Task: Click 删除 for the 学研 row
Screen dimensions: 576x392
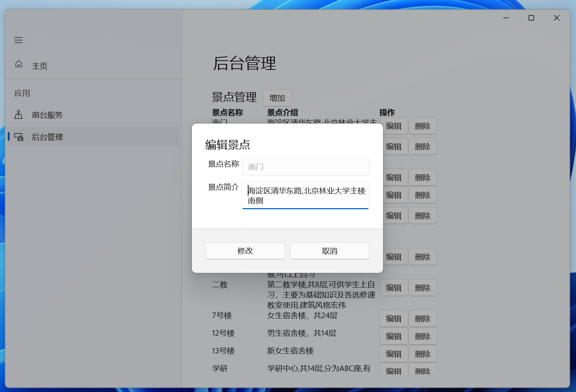Action: tap(423, 370)
